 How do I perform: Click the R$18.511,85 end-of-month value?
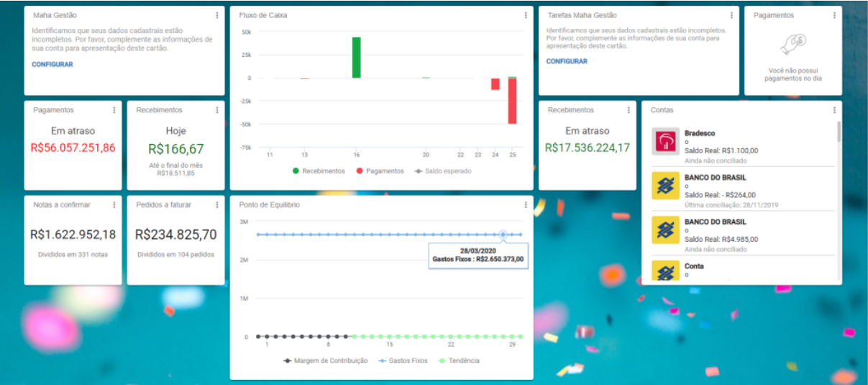coord(175,173)
